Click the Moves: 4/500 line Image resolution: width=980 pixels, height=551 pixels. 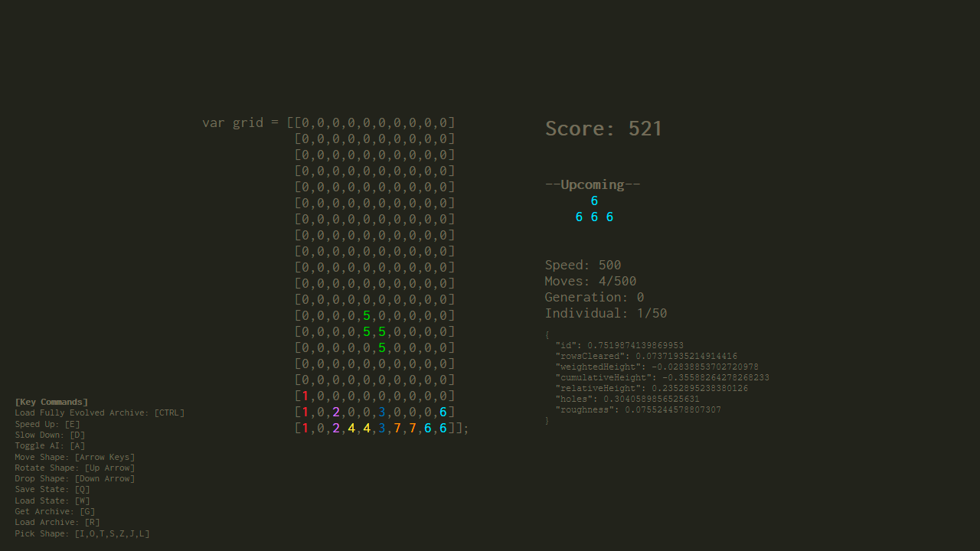click(590, 282)
